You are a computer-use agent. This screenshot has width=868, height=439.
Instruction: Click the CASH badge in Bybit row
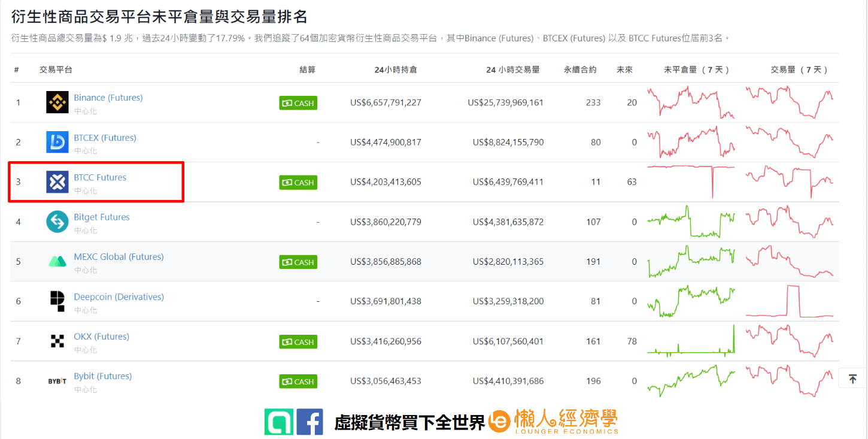point(298,381)
